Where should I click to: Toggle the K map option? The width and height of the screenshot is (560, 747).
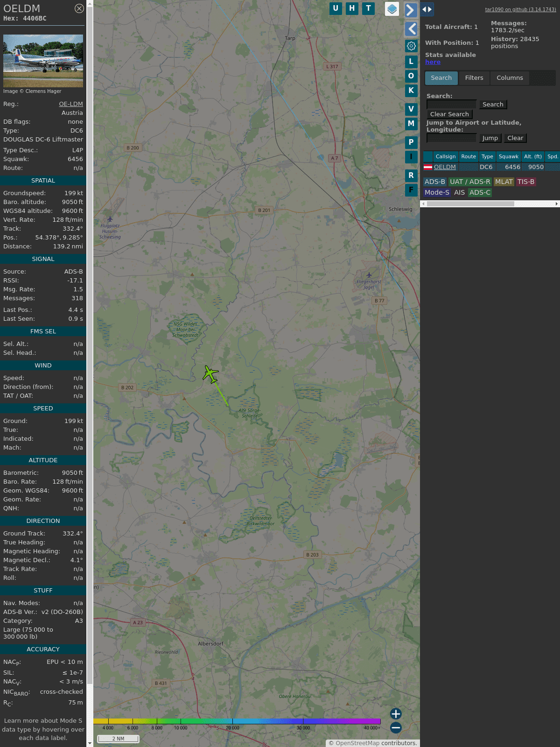(x=411, y=91)
